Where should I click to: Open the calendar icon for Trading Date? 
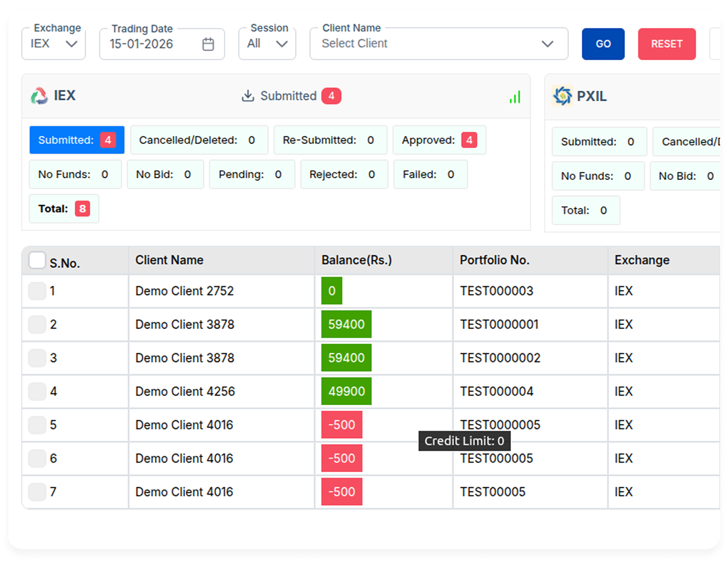(x=208, y=44)
